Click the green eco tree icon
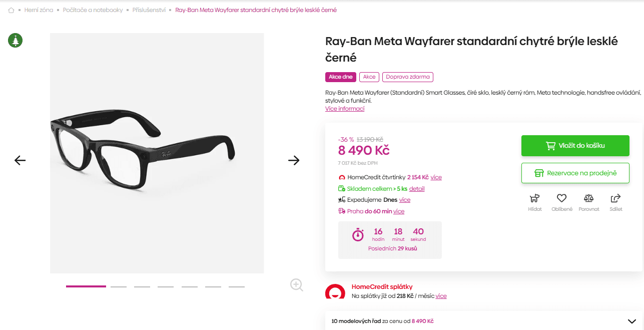Image resolution: width=644 pixels, height=330 pixels. (15, 41)
